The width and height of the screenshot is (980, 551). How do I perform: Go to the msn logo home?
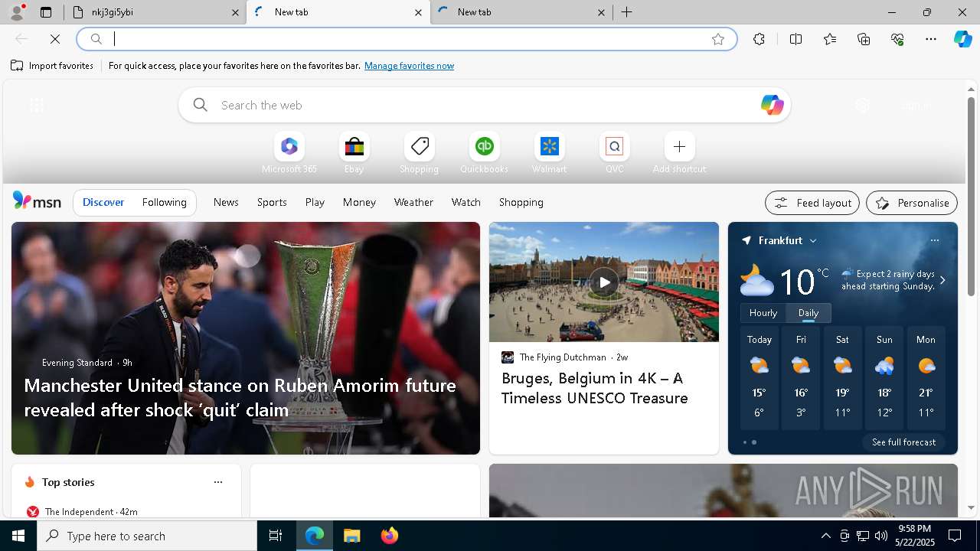tap(37, 201)
